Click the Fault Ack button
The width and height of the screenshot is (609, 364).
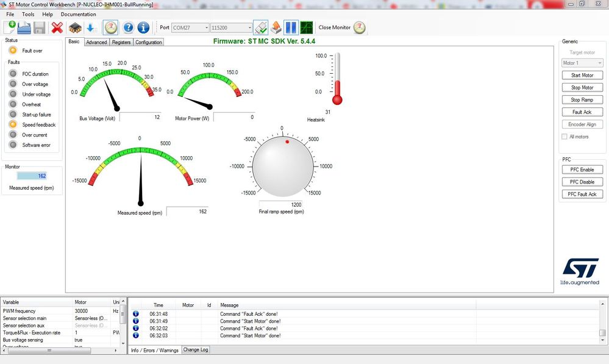tap(582, 112)
